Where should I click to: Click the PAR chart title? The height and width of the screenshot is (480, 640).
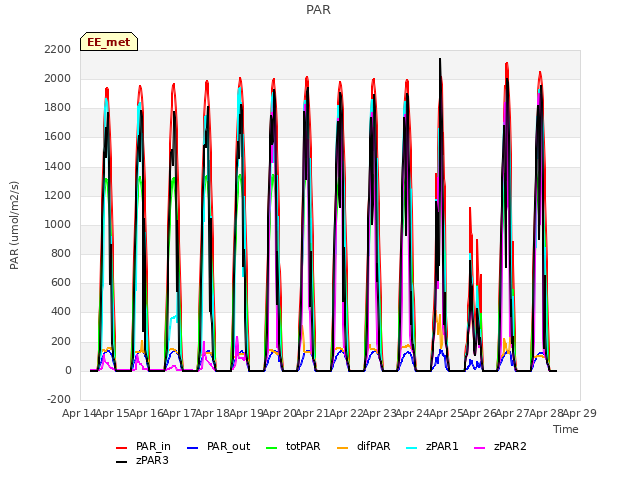(318, 10)
